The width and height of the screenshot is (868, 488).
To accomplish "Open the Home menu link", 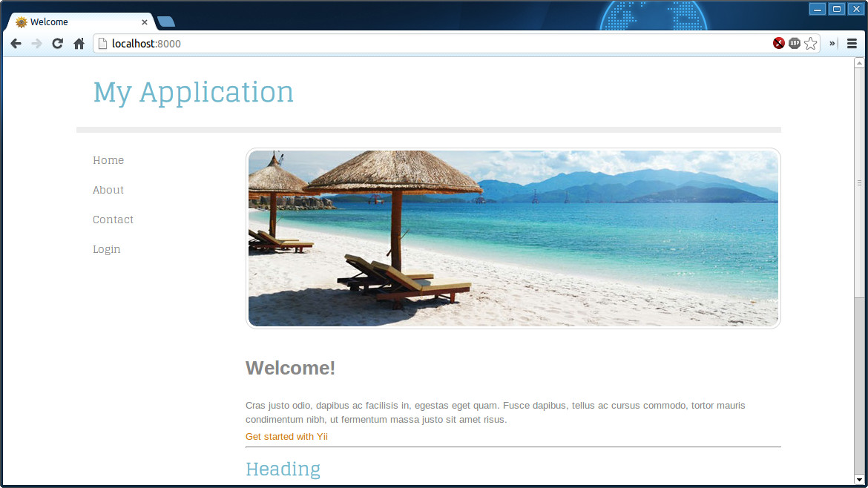I will point(108,160).
